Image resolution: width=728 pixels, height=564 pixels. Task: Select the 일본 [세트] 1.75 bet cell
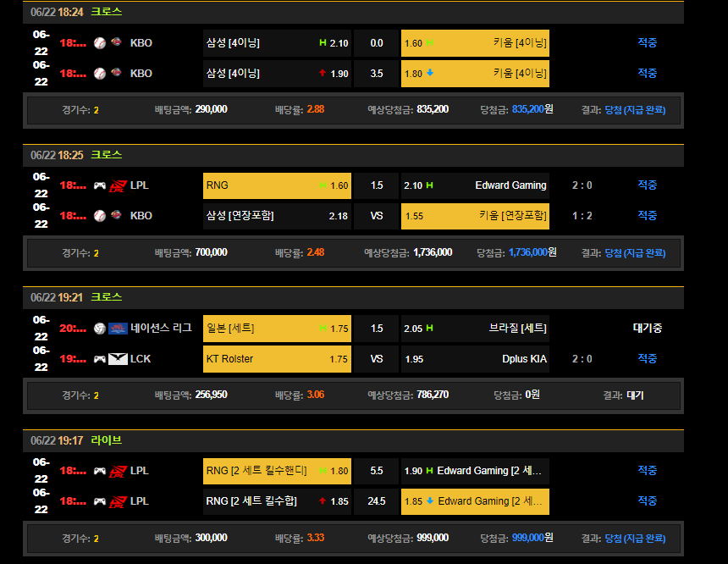pos(277,329)
